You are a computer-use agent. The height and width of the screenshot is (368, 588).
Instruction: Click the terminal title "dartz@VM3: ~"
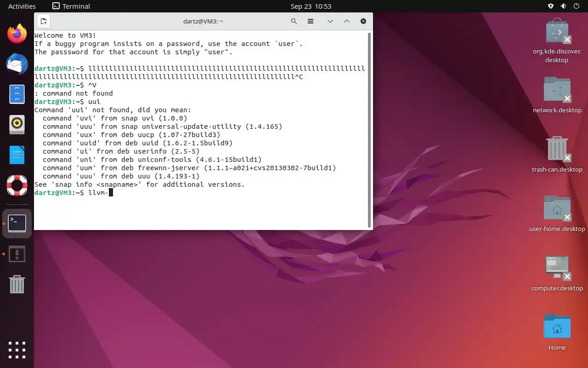pyautogui.click(x=202, y=21)
